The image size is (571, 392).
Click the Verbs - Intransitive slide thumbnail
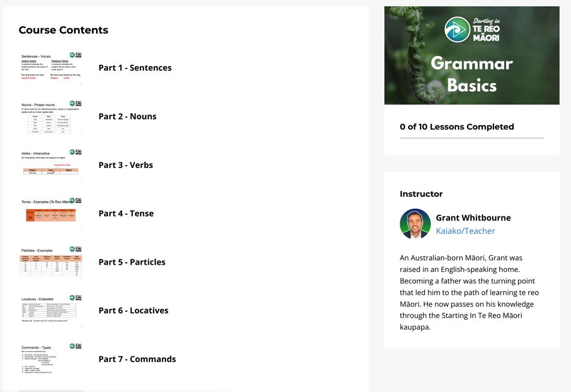[51, 165]
